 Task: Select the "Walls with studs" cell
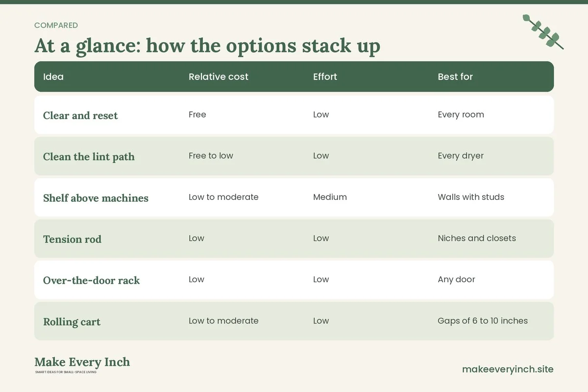coord(471,197)
